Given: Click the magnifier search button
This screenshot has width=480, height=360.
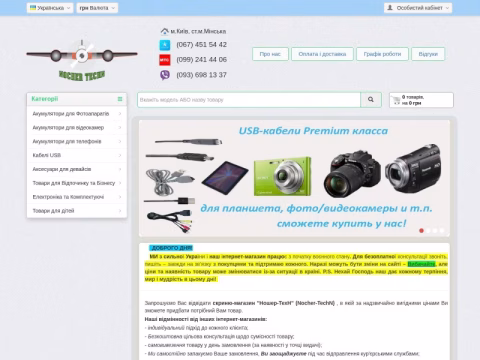Looking at the screenshot, I should (x=371, y=100).
